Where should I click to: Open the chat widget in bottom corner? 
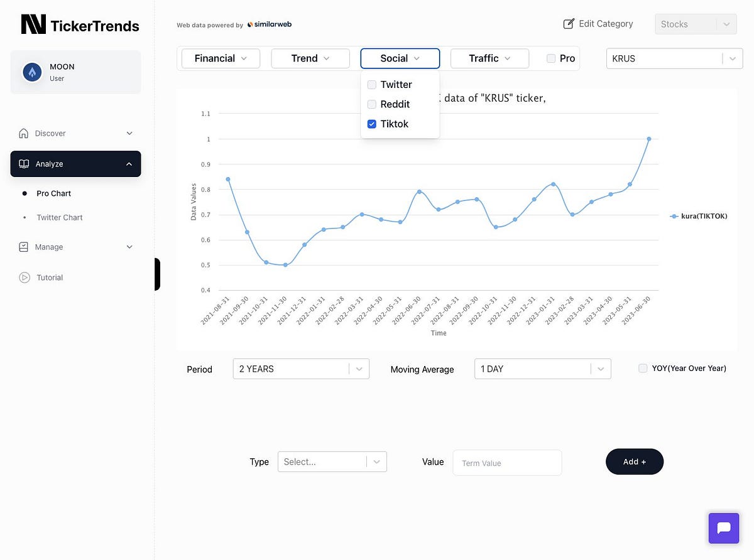pyautogui.click(x=723, y=528)
